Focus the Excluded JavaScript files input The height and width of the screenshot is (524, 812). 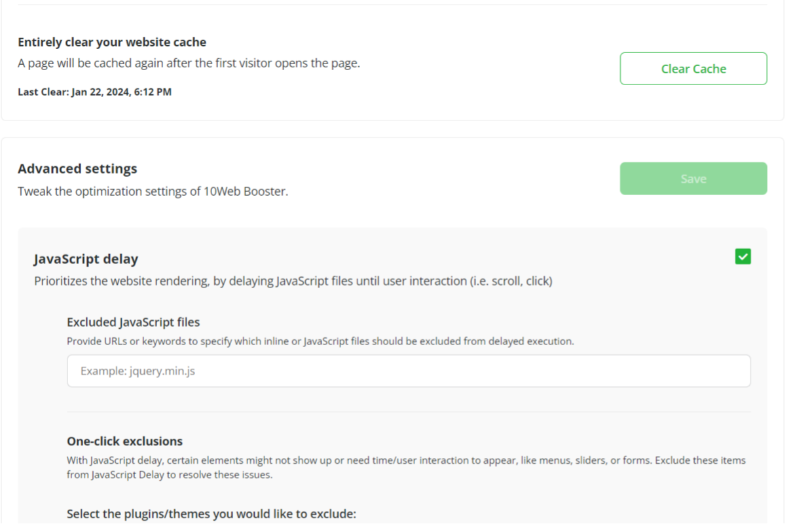(409, 371)
